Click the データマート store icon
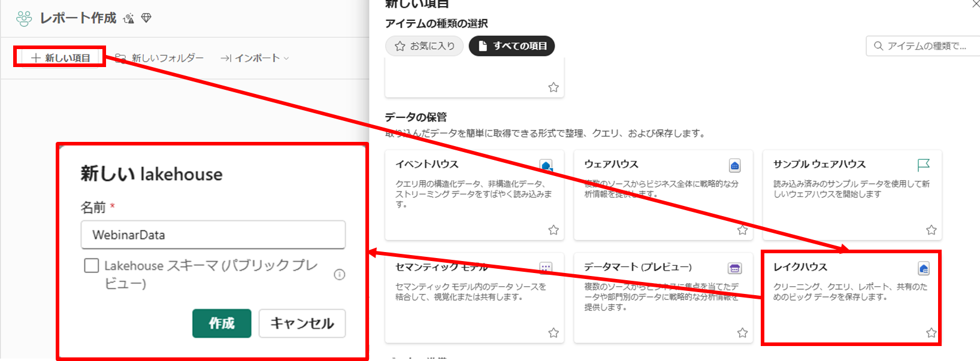This screenshot has width=980, height=361. (x=735, y=268)
